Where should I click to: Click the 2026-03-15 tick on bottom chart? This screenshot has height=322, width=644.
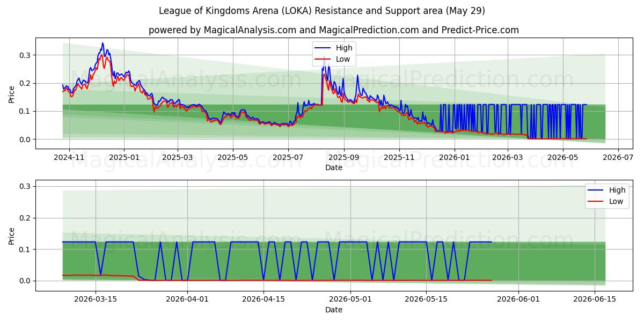pyautogui.click(x=96, y=301)
